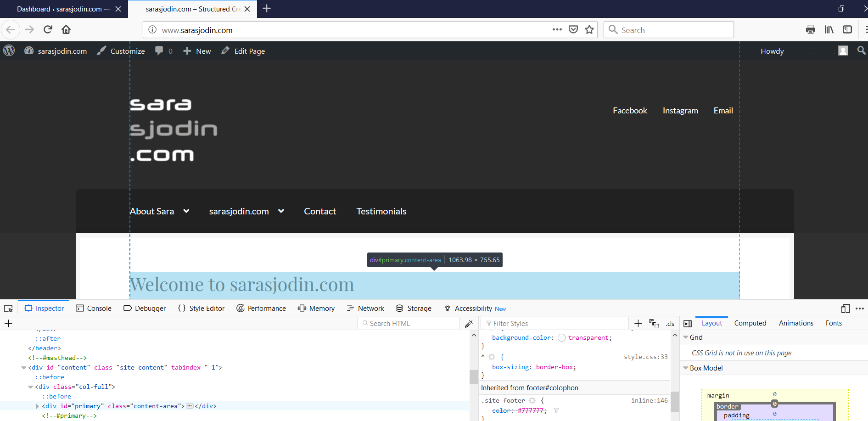
Task: Collapse the div.col-full node
Action: (x=31, y=387)
